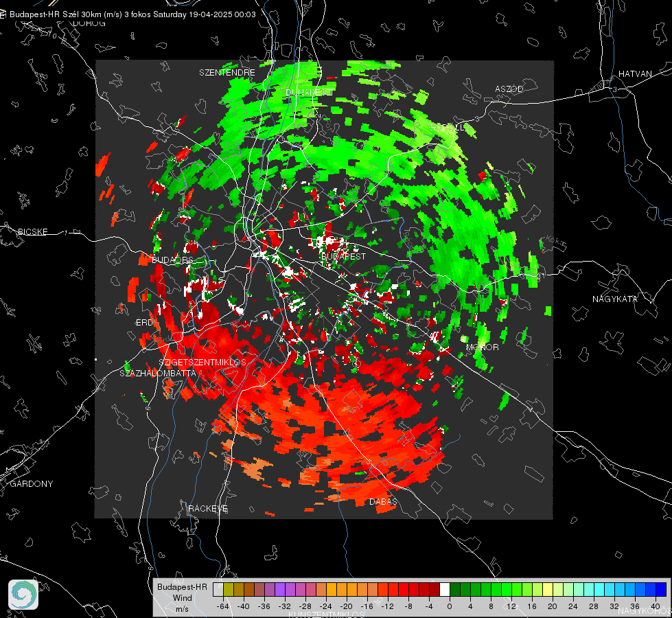The width and height of the screenshot is (672, 618).
Task: Click the white zero-value legend swatch
Action: 445,589
